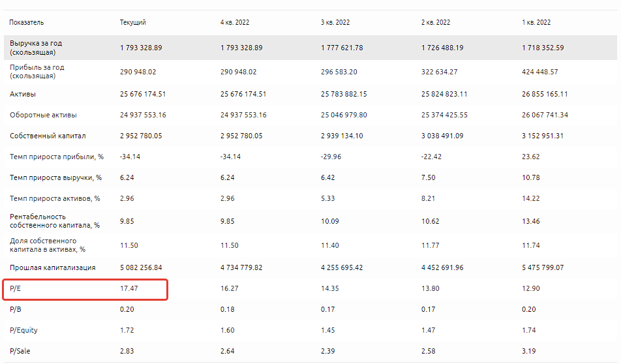Select the "P/Sale" row label

[x=20, y=351]
